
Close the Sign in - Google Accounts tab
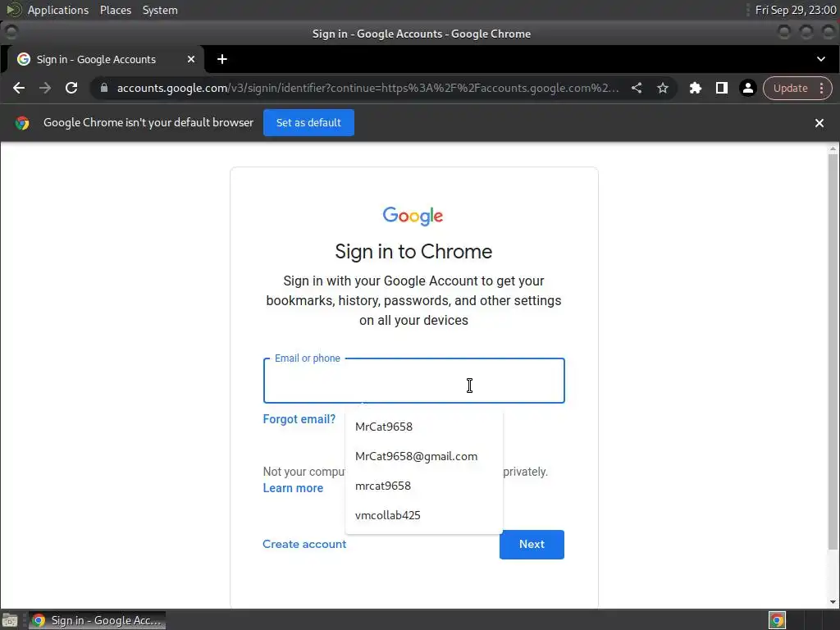pyautogui.click(x=190, y=59)
